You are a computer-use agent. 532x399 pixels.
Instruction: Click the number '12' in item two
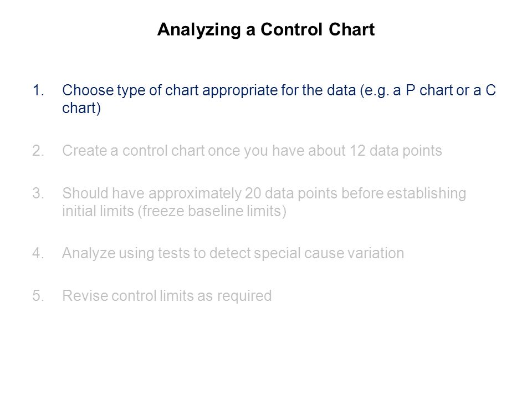pyautogui.click(x=357, y=151)
